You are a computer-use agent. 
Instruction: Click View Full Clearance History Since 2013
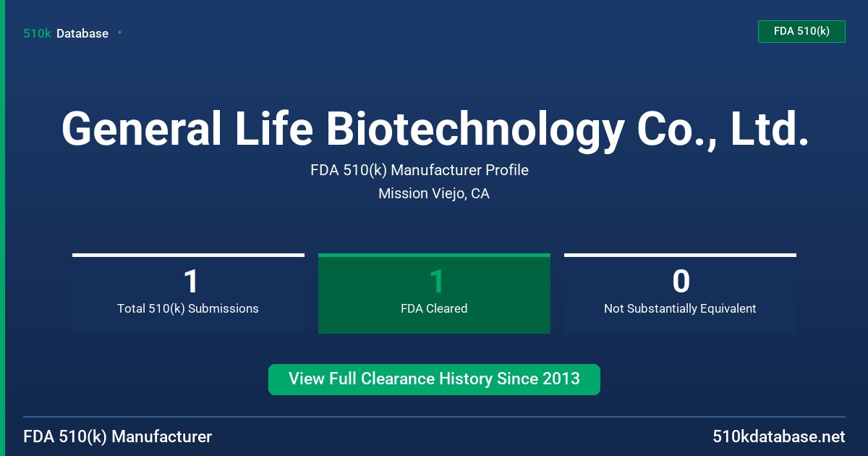point(434,379)
